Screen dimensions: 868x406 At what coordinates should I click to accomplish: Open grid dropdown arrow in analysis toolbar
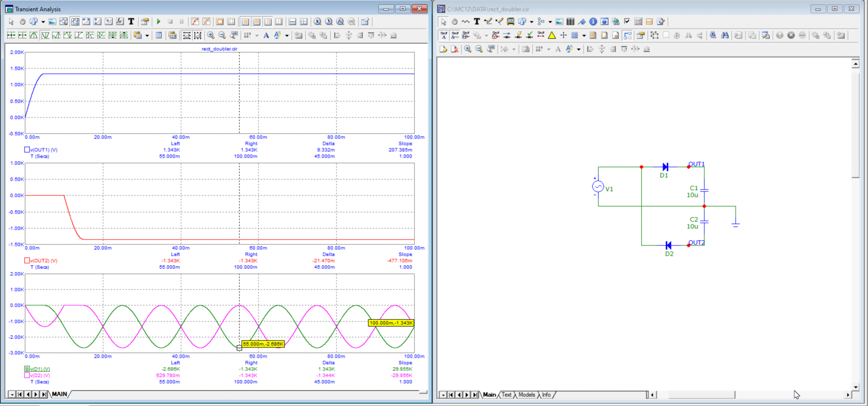pos(257,36)
